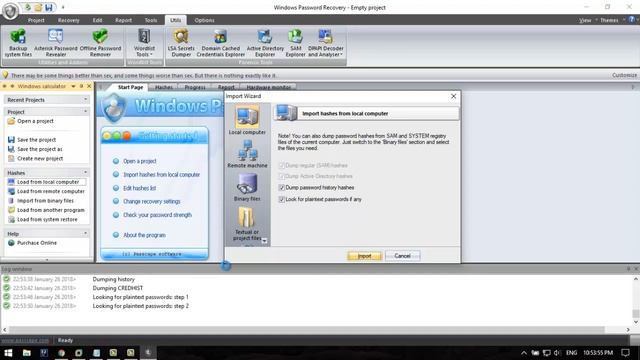
Task: Open the Tools ribbon tab
Action: point(151,20)
